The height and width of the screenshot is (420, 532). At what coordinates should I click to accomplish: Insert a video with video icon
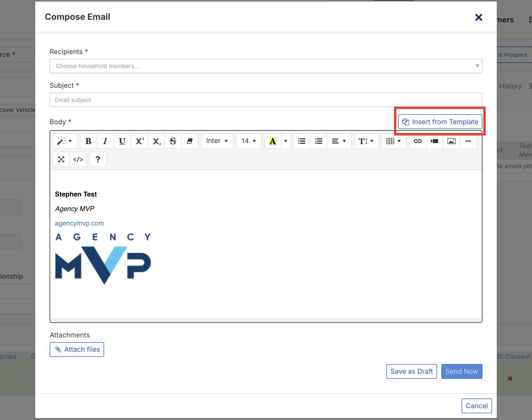434,141
